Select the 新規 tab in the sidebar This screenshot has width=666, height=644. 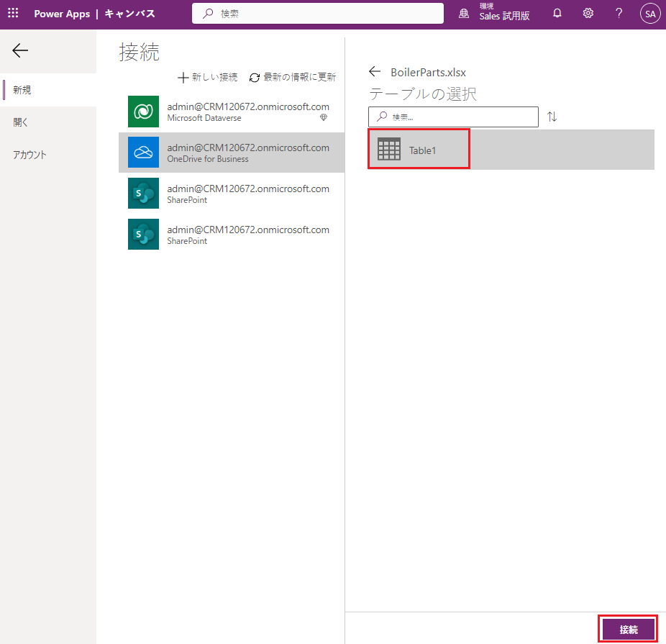click(x=48, y=90)
